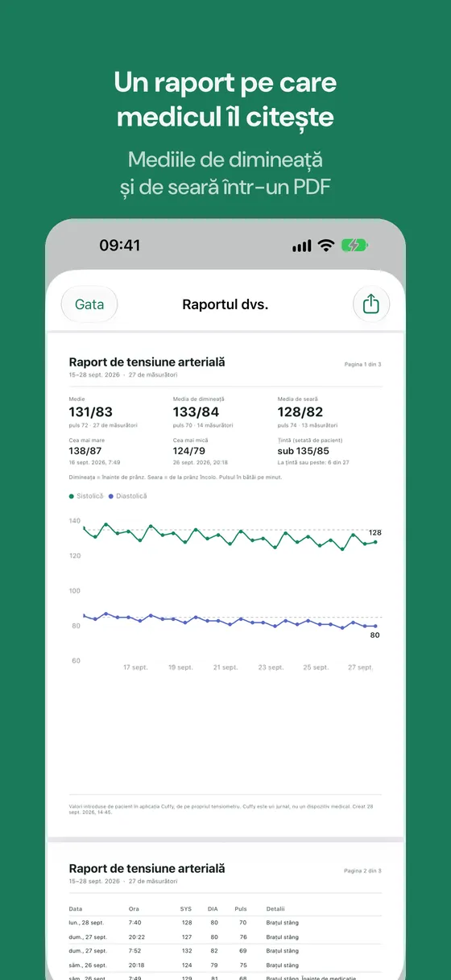The image size is (451, 980).
Task: Tap the Gata done button
Action: [89, 304]
